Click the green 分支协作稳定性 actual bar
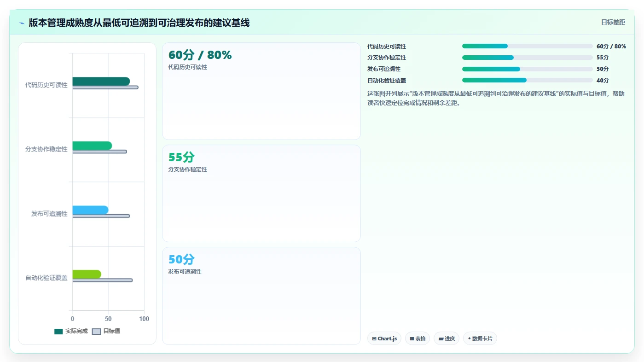This screenshot has height=362, width=644. pyautogui.click(x=92, y=146)
